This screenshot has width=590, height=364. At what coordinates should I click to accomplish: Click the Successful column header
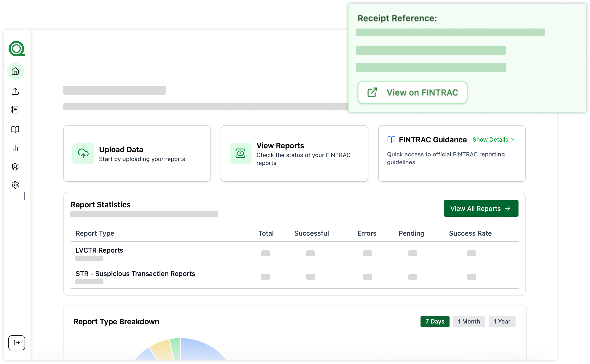point(311,233)
